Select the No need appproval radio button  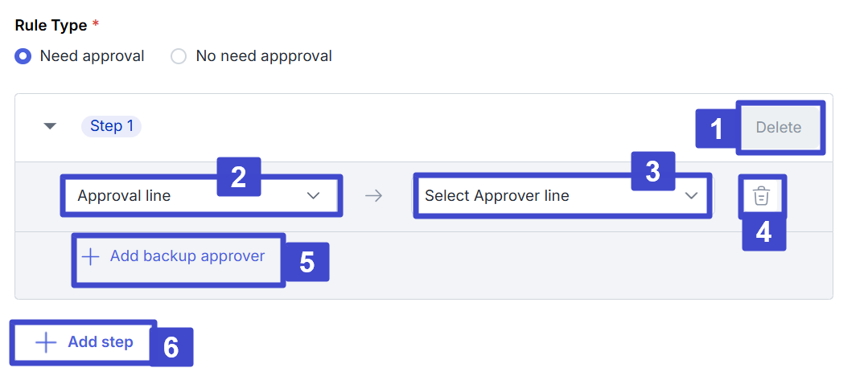tap(179, 56)
